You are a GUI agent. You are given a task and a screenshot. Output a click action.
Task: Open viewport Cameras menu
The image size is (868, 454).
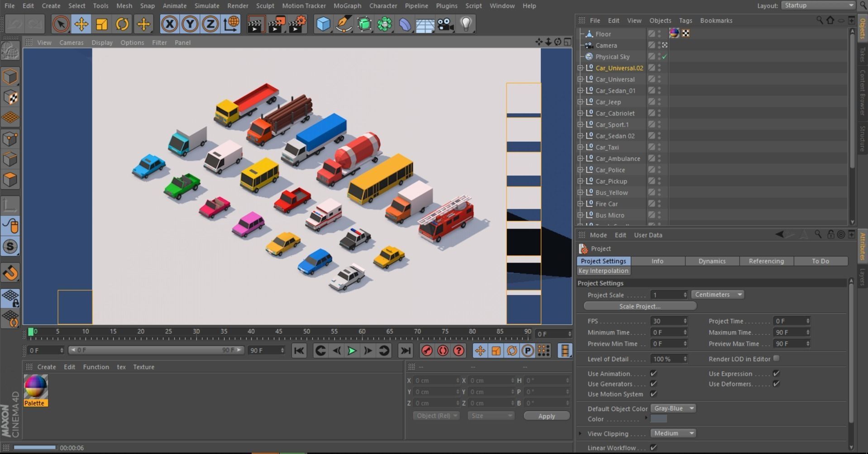coord(72,43)
